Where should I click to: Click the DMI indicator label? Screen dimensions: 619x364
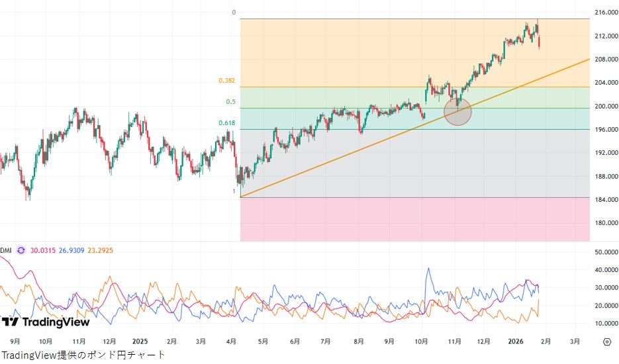point(6,250)
